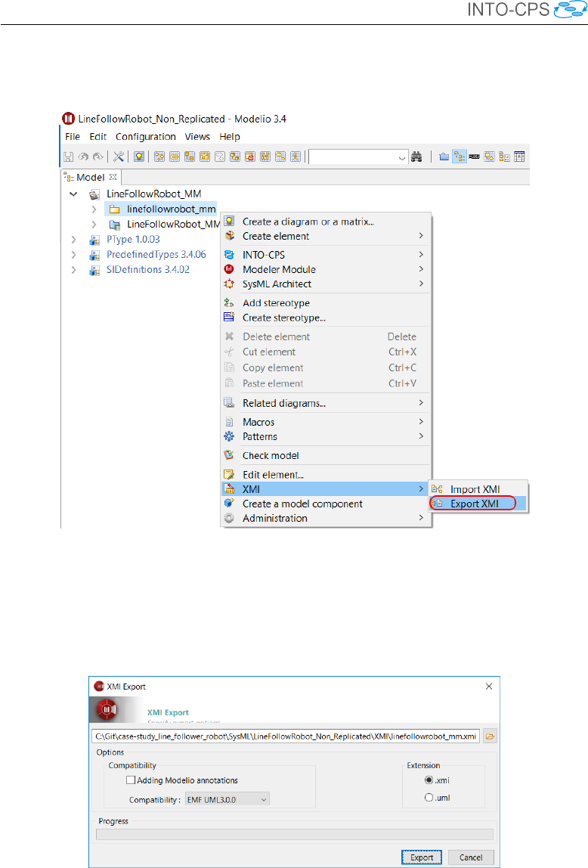Open the toolbar search combo box dropdown
The image size is (588, 868).
[402, 158]
